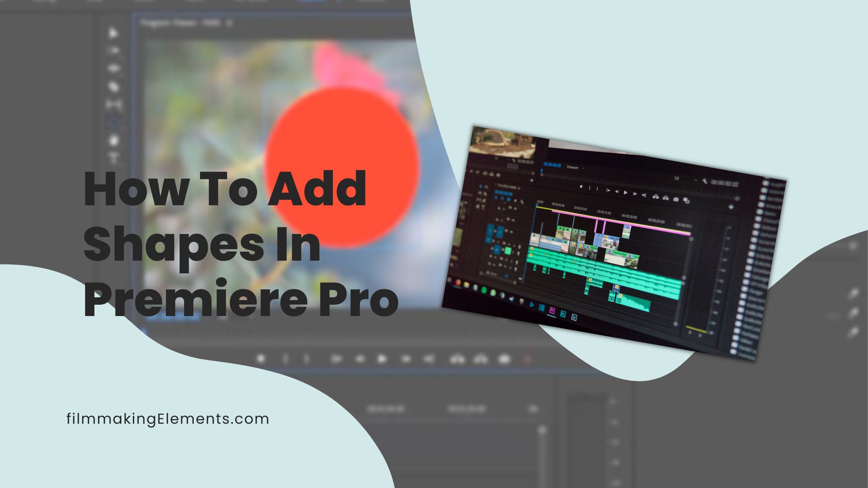Click the wrench settings icon in inset monitor

705,181
